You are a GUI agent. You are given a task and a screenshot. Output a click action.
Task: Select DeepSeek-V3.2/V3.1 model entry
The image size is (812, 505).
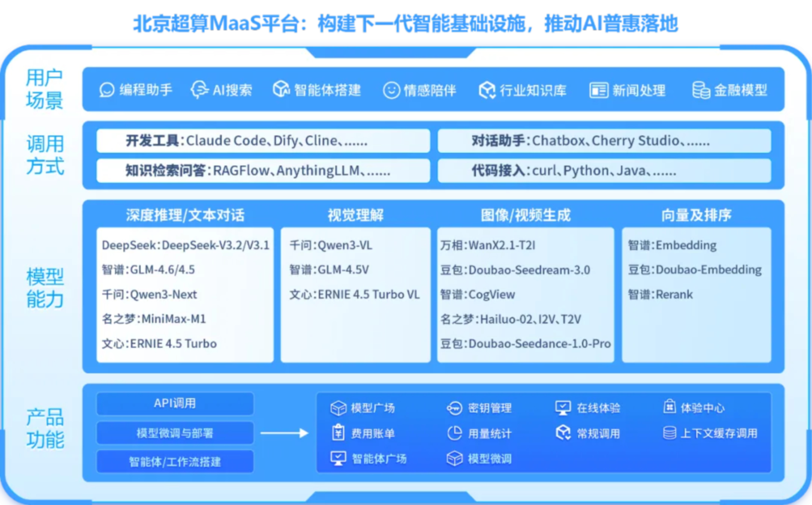click(x=185, y=245)
